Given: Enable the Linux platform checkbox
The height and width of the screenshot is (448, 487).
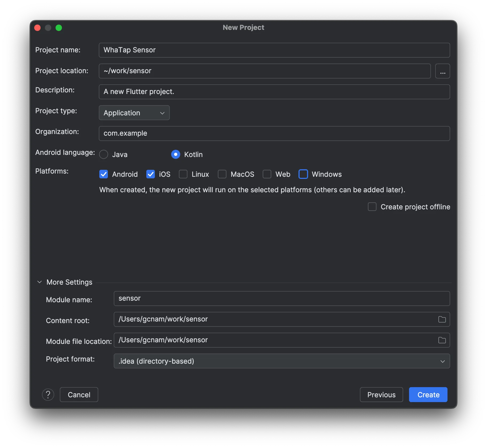Looking at the screenshot, I should [183, 174].
